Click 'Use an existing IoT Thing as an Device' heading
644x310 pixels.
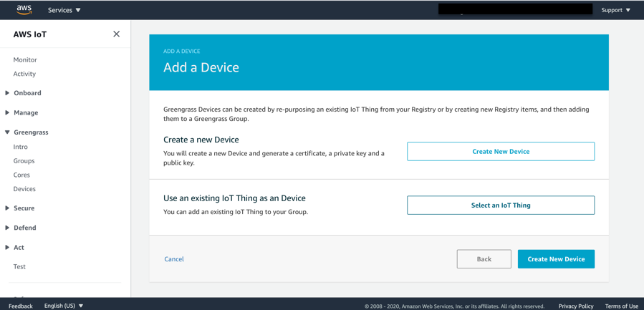tap(234, 198)
